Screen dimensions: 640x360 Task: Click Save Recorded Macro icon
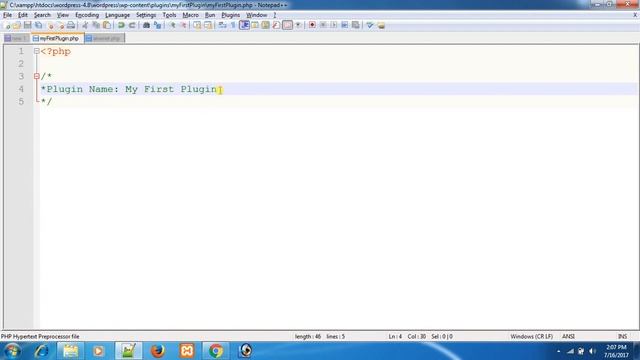356,25
